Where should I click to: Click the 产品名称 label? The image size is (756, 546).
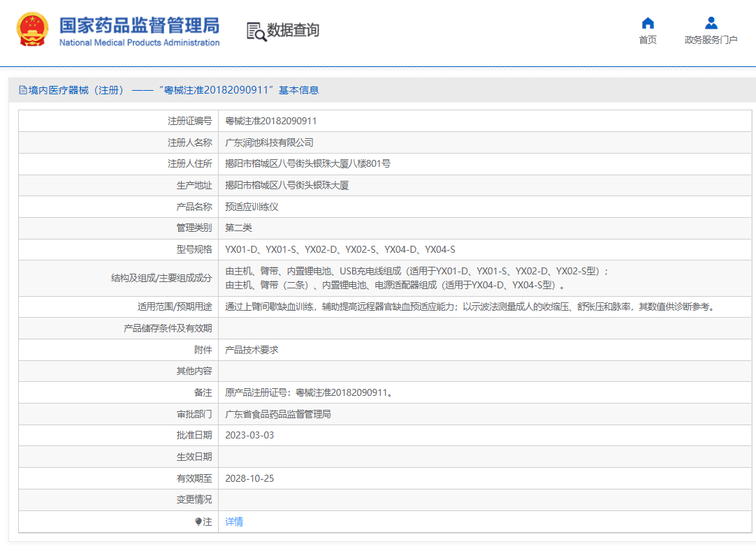point(194,207)
